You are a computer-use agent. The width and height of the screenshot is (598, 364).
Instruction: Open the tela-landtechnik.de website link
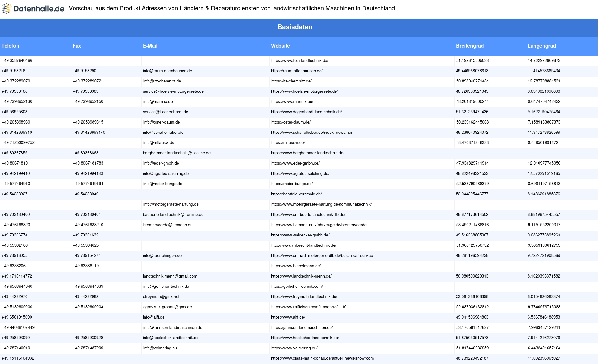click(x=300, y=61)
